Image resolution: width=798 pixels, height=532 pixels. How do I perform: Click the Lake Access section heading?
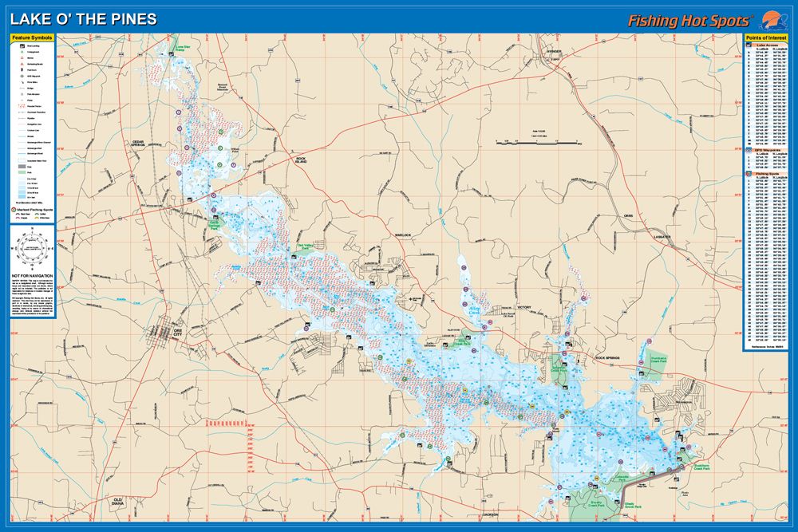tap(767, 45)
